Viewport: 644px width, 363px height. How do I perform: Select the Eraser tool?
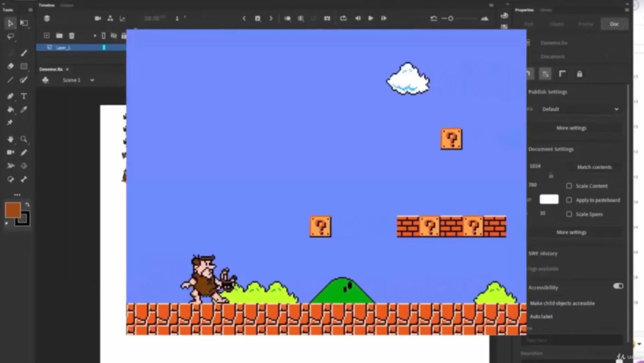(x=10, y=66)
